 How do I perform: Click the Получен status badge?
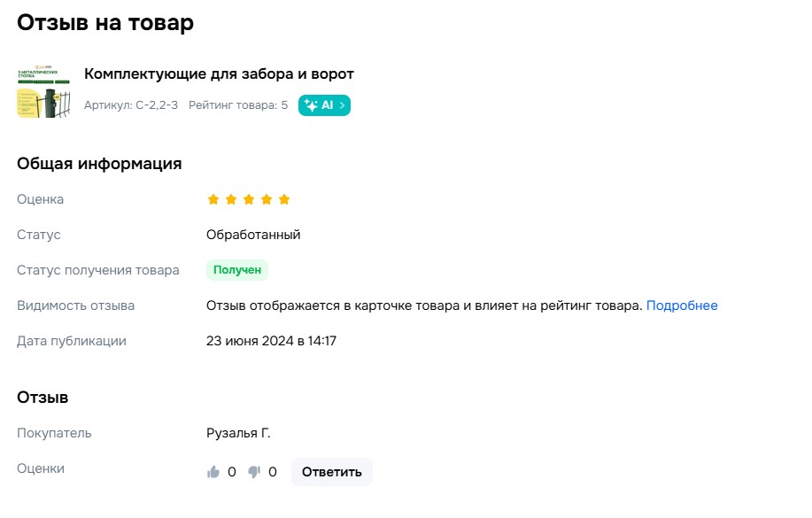pyautogui.click(x=237, y=270)
